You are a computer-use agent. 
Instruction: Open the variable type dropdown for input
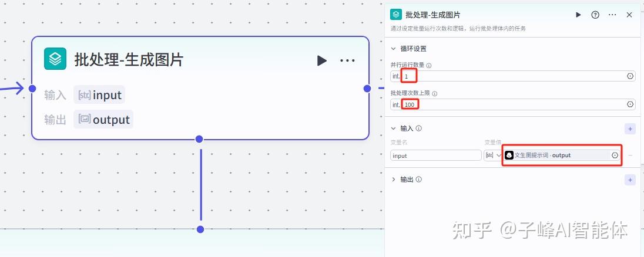click(x=492, y=155)
